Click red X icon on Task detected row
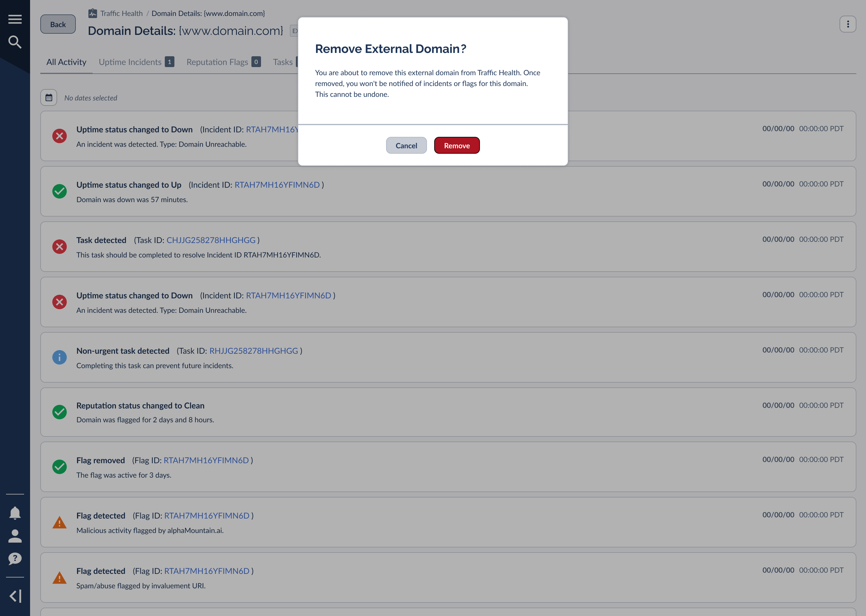Viewport: 866px width, 616px height. pos(60,247)
